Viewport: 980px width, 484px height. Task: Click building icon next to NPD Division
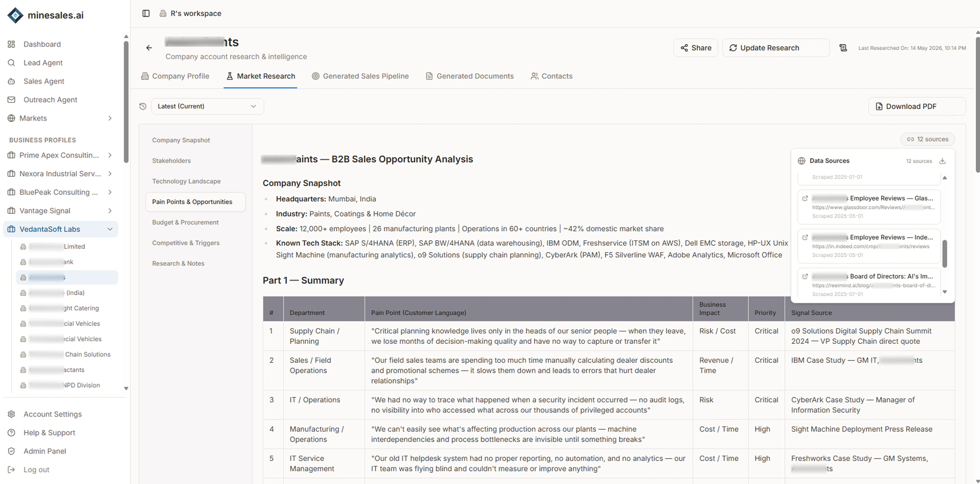tap(23, 385)
